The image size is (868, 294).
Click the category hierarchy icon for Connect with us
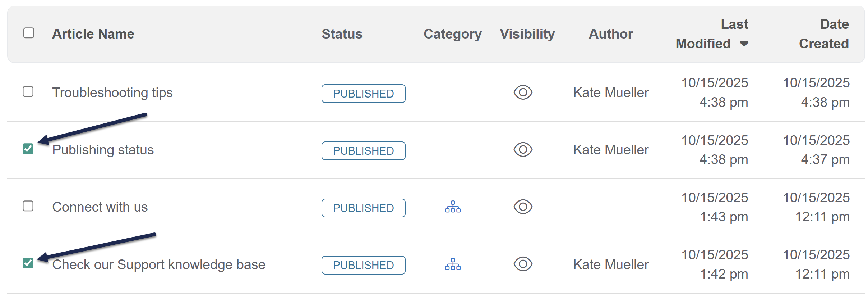[453, 207]
